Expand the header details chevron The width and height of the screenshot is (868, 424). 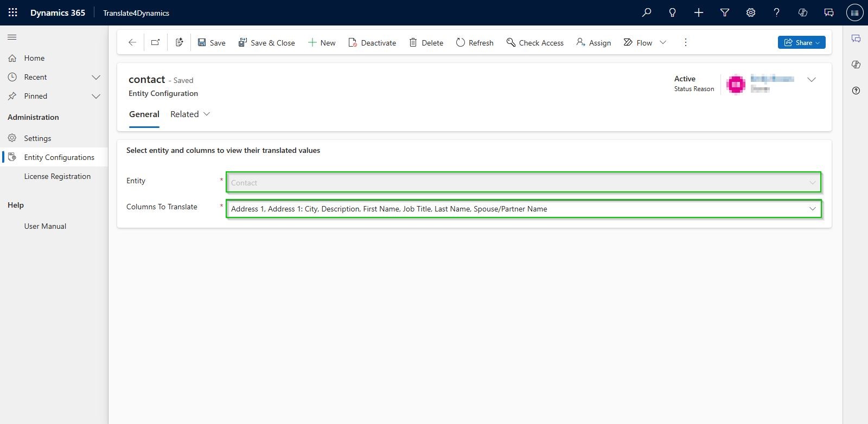(x=811, y=80)
